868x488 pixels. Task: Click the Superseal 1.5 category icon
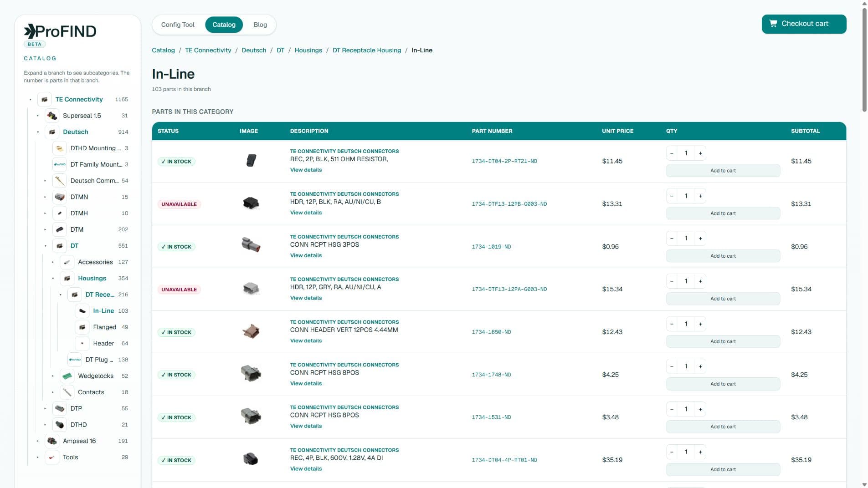pos(52,116)
